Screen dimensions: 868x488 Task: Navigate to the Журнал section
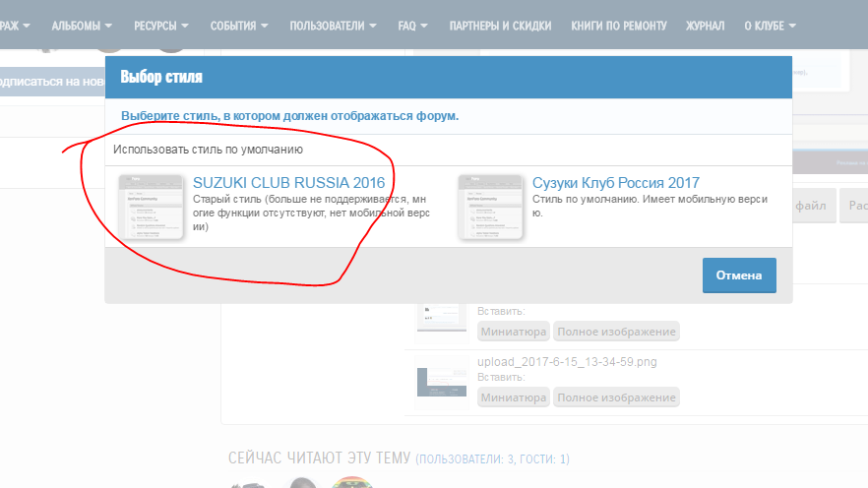point(705,25)
